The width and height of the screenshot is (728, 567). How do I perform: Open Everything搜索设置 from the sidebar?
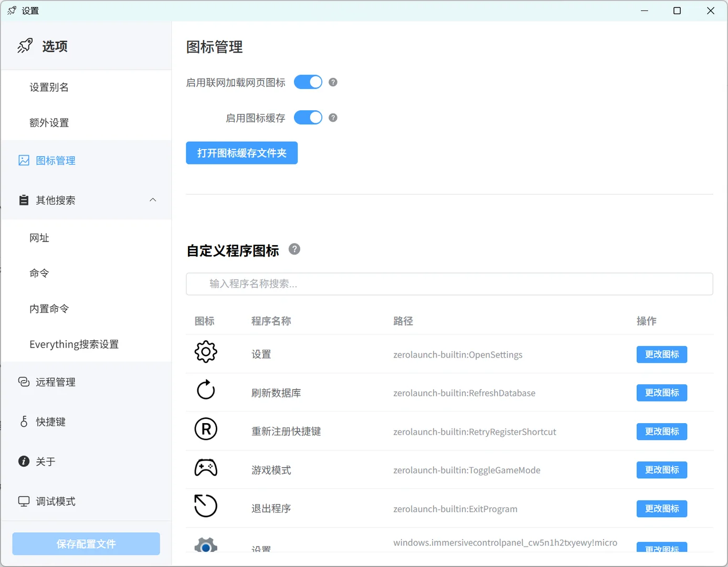73,344
